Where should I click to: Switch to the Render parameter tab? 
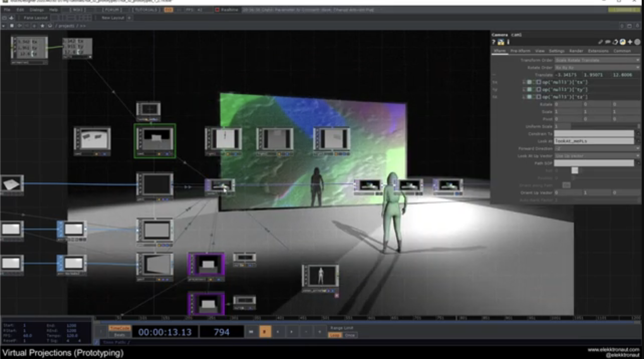coord(576,51)
